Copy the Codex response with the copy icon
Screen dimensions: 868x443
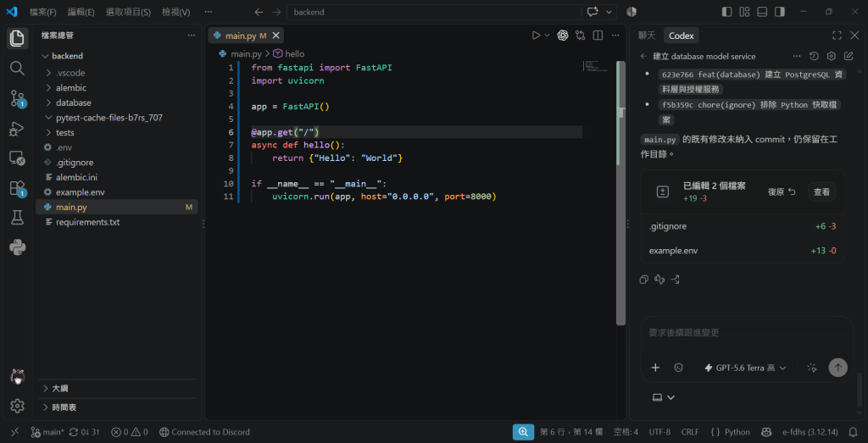[643, 280]
